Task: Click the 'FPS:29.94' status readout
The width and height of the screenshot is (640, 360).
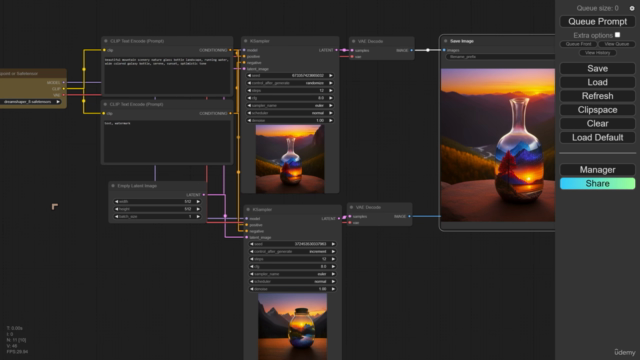Action: (x=18, y=351)
